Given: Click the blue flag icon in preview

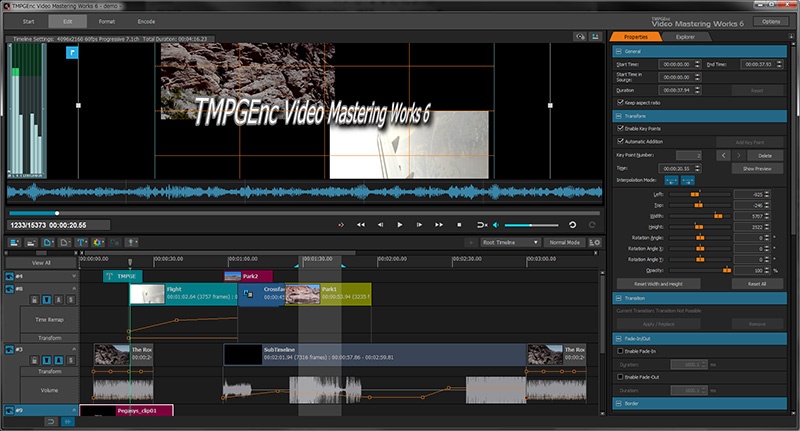Looking at the screenshot, I should click(72, 53).
